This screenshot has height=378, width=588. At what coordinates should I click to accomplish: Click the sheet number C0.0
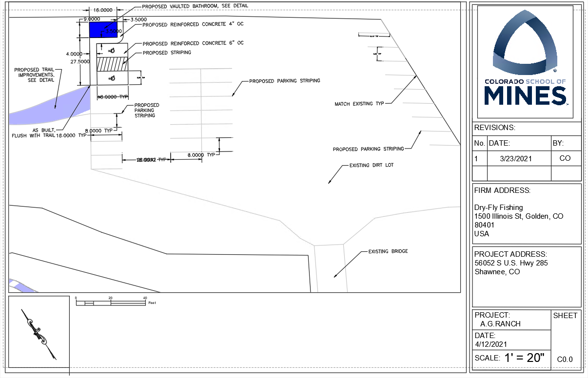click(x=565, y=359)
